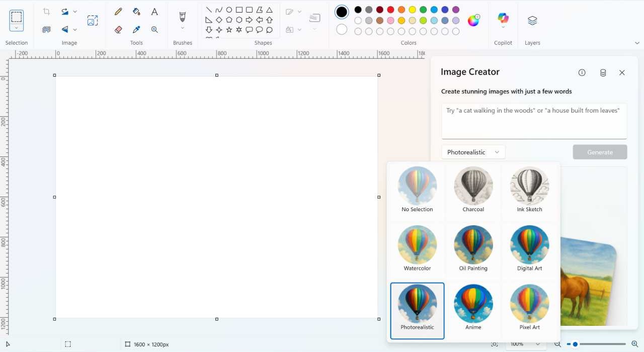Choose the No Selection style

coord(417,191)
